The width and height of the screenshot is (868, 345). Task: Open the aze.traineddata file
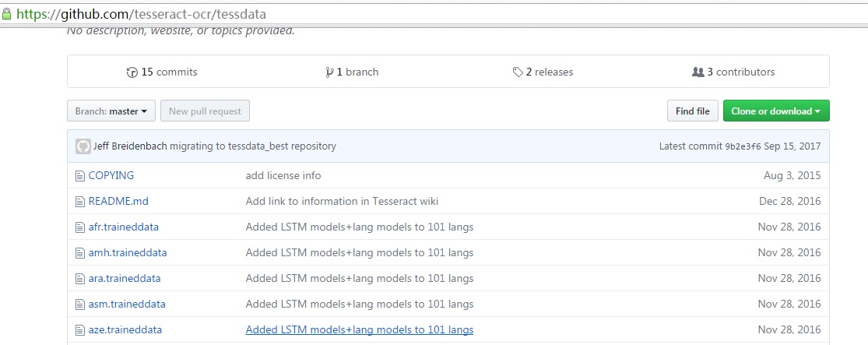[x=125, y=330]
